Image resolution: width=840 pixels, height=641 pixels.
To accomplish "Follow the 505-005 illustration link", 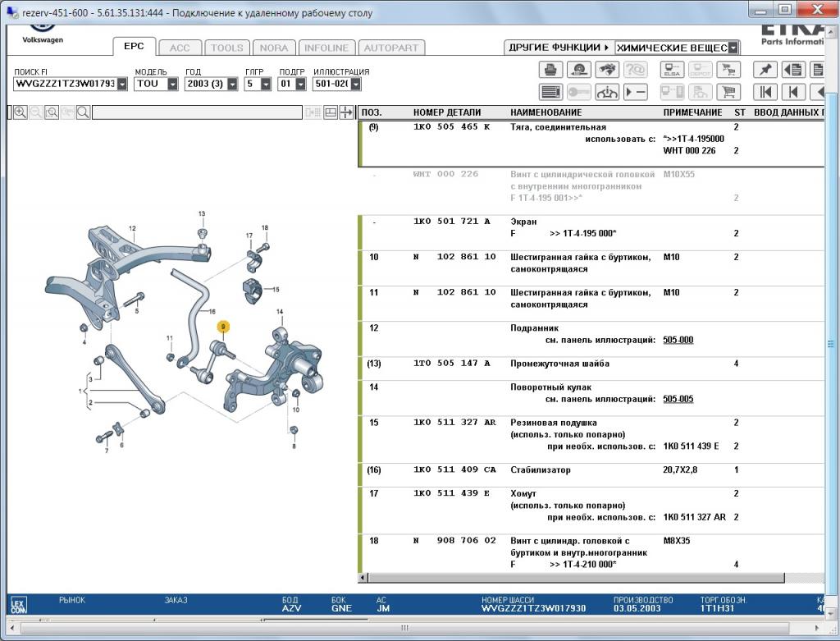I will pos(678,399).
